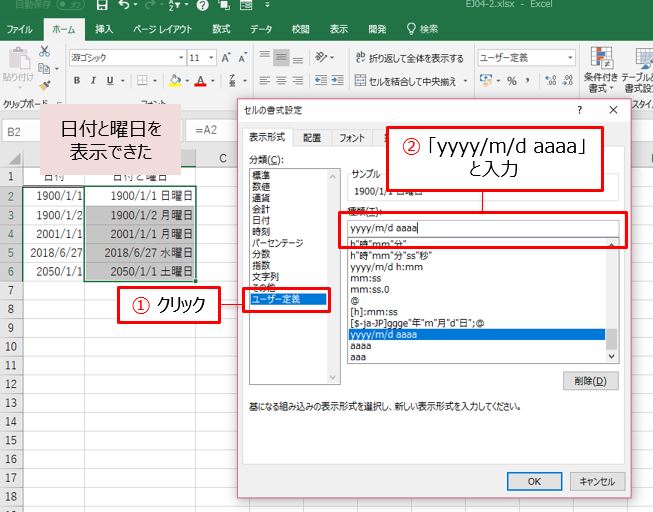Screen dimensions: 653x512
Task: Click the sort A-Z quick access icon
Action: (176, 5)
